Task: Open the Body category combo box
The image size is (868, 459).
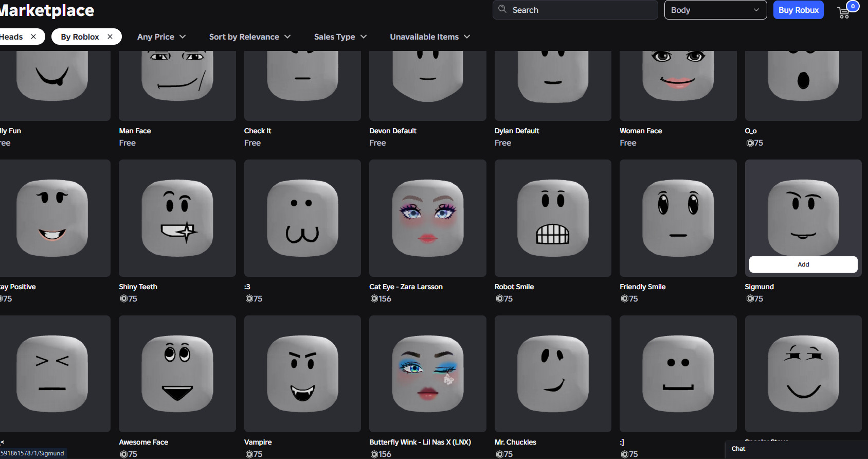Action: pyautogui.click(x=715, y=10)
